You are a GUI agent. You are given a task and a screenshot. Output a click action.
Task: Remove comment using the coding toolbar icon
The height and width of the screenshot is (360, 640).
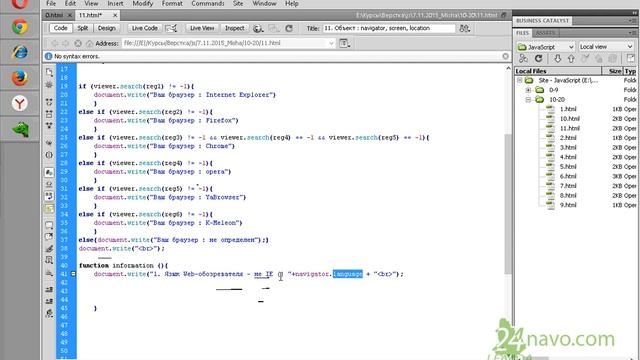tap(49, 236)
